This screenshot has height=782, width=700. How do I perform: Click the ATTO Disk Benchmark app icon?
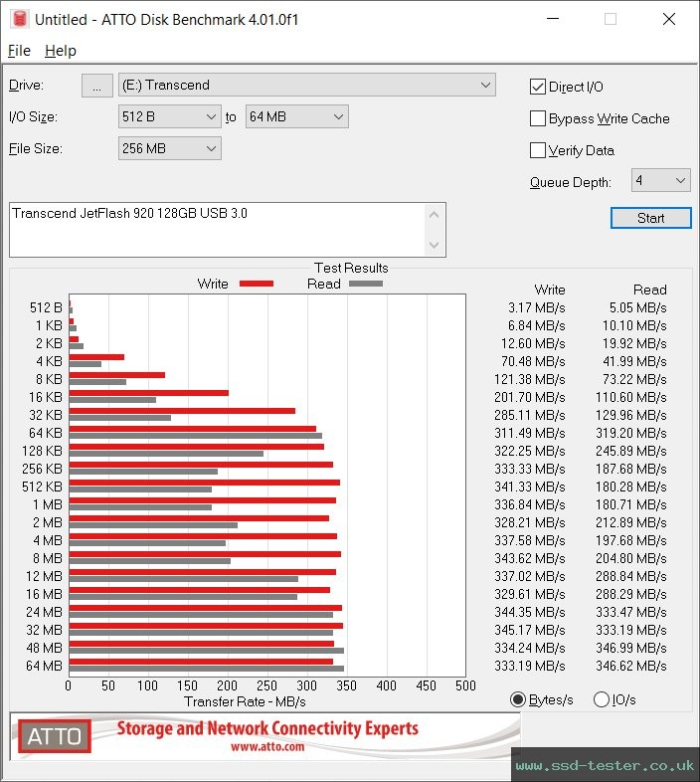20,19
